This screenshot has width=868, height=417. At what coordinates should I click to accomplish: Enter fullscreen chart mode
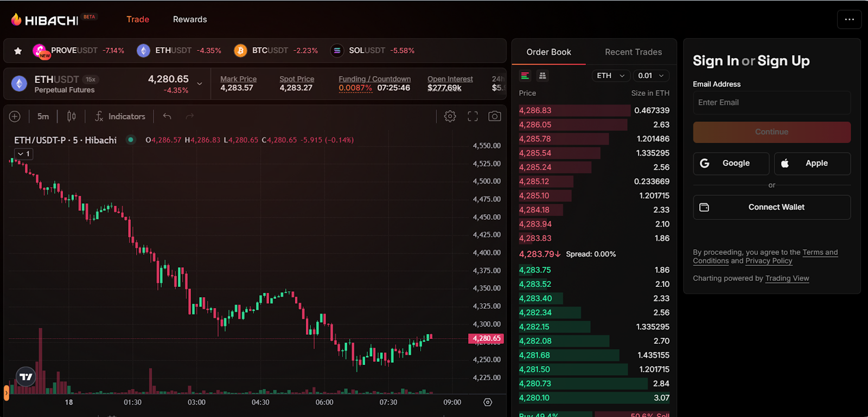(473, 116)
